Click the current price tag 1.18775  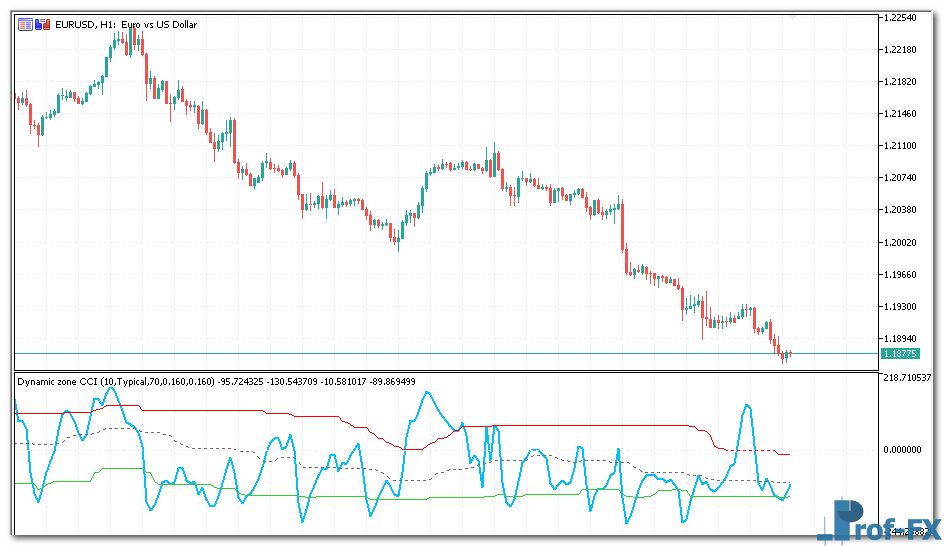pos(897,354)
